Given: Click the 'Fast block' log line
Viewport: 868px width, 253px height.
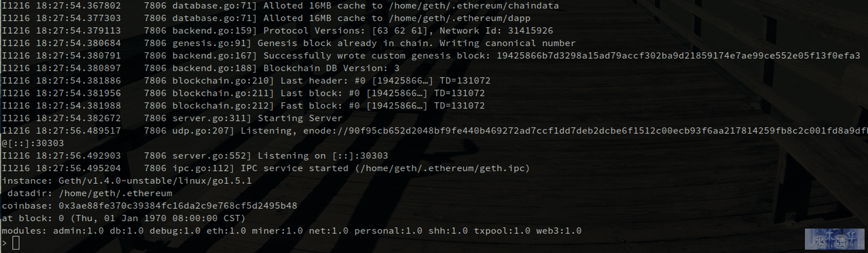Looking at the screenshot, I should [x=243, y=106].
